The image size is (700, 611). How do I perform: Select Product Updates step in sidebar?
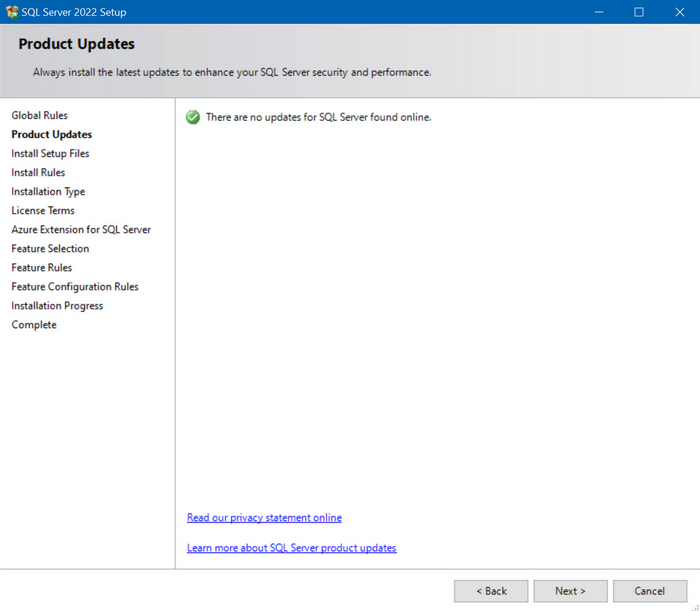tap(52, 135)
